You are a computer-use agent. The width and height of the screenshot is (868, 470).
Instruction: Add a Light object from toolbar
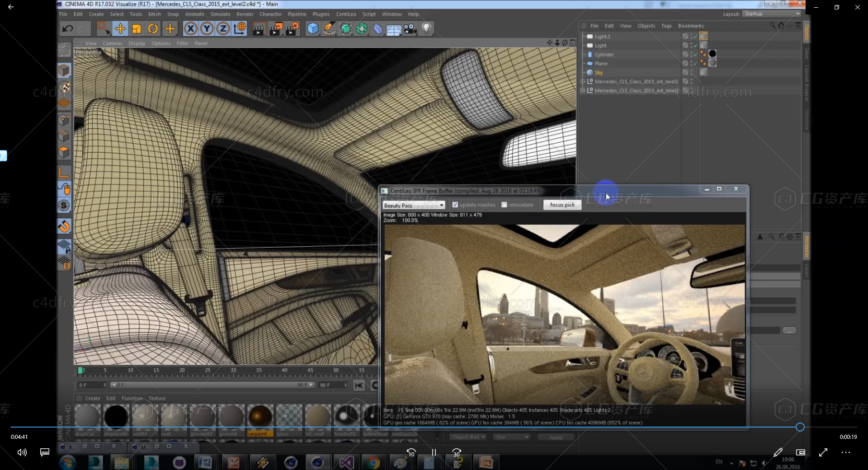tap(426, 29)
